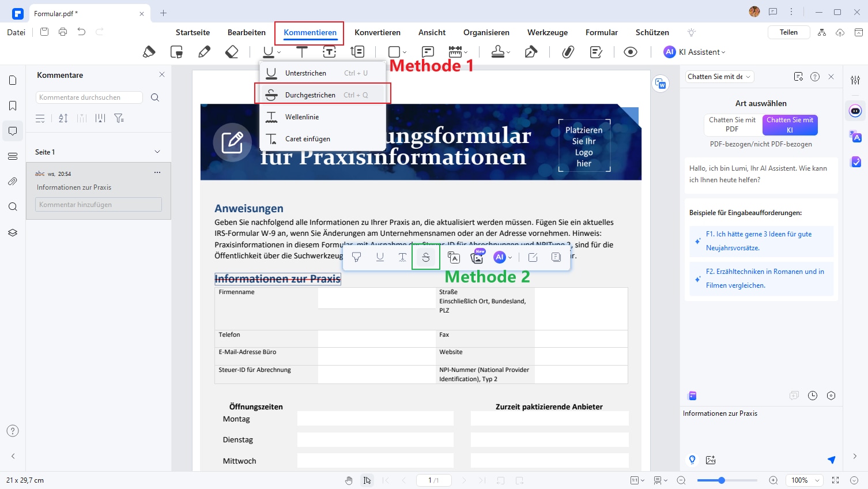This screenshot has height=489, width=868.
Task: Click the print icon in title toolbar
Action: 63,32
